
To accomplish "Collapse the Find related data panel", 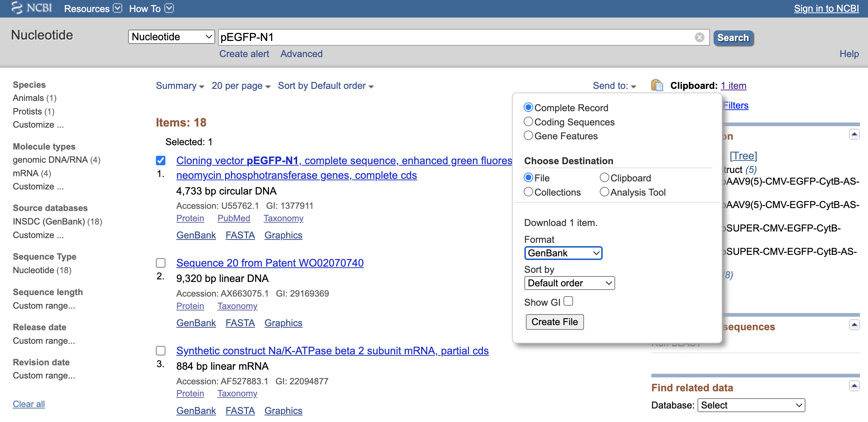I will (854, 385).
